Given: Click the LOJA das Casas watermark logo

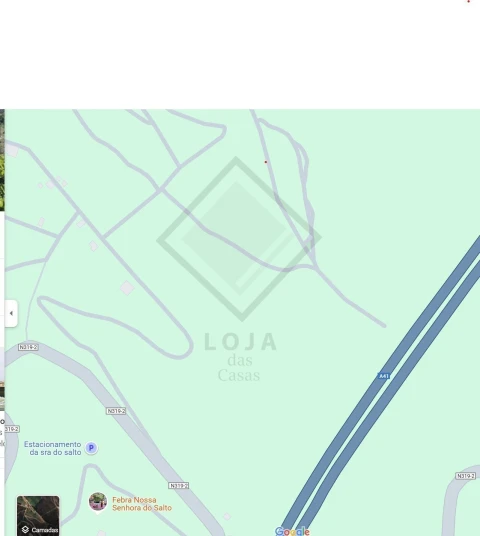Looking at the screenshot, I should [x=239, y=269].
